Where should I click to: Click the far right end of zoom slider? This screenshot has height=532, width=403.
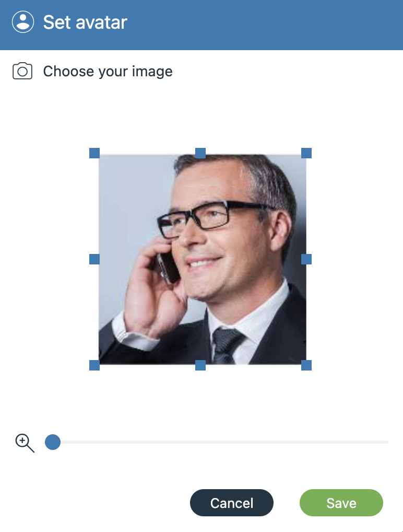click(x=387, y=442)
